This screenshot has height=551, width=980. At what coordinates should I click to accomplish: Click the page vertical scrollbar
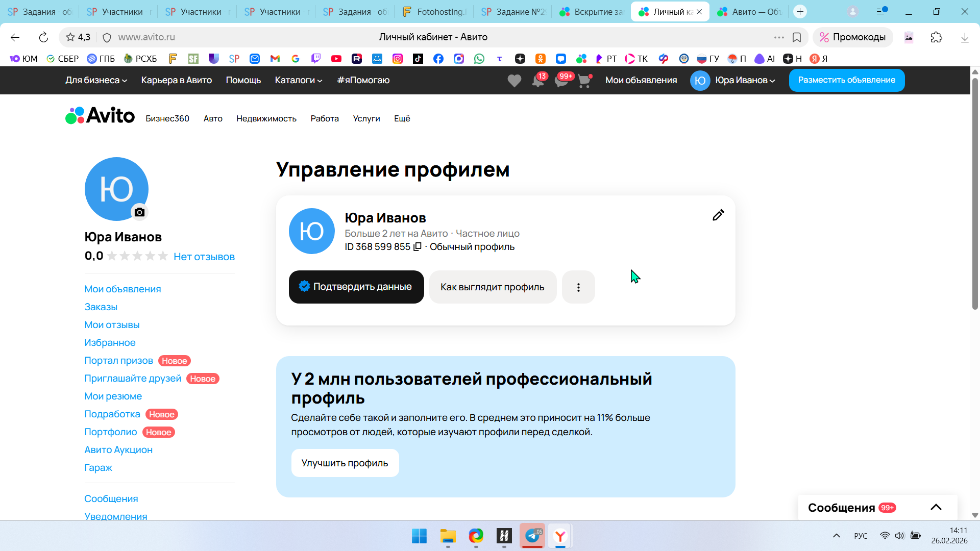[x=975, y=194]
